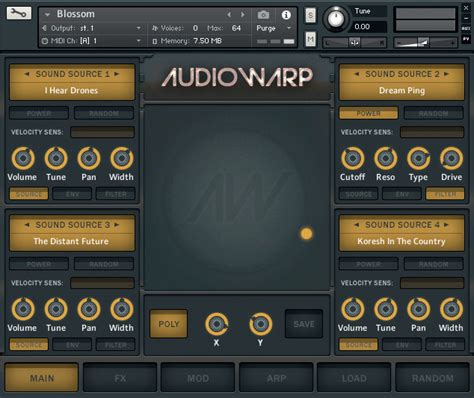474x398 pixels.
Task: Open Dream Ping sound selector
Action: (402, 91)
